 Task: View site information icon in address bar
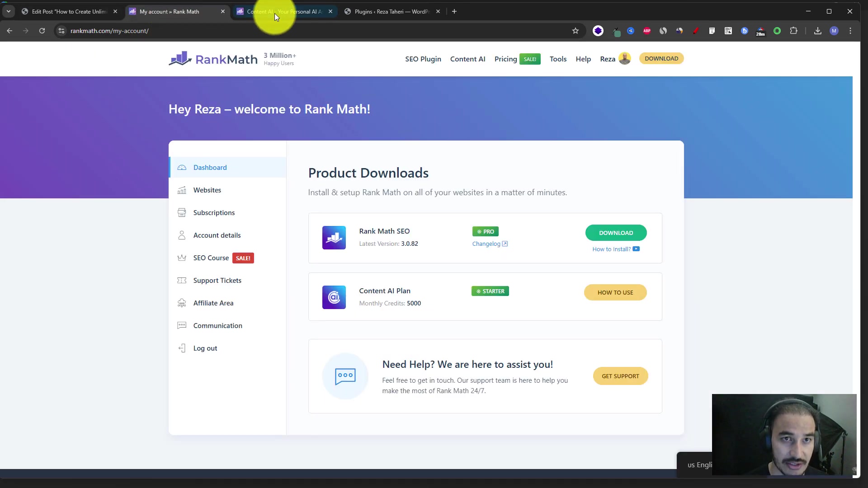[x=61, y=31]
